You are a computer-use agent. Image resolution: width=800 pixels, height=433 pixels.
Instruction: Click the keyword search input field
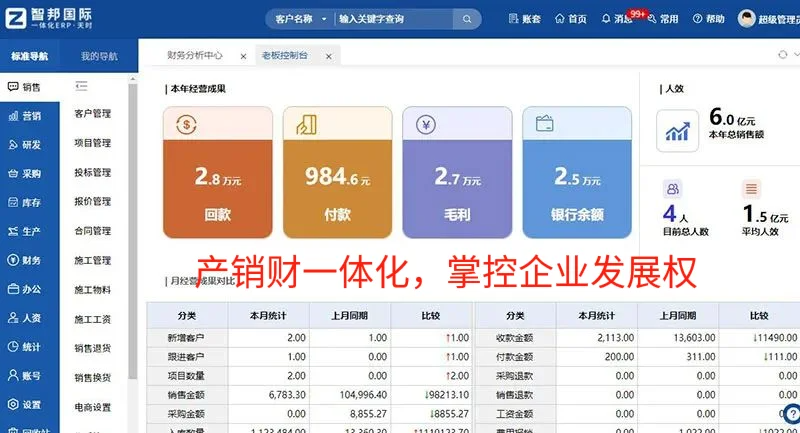[x=394, y=19]
